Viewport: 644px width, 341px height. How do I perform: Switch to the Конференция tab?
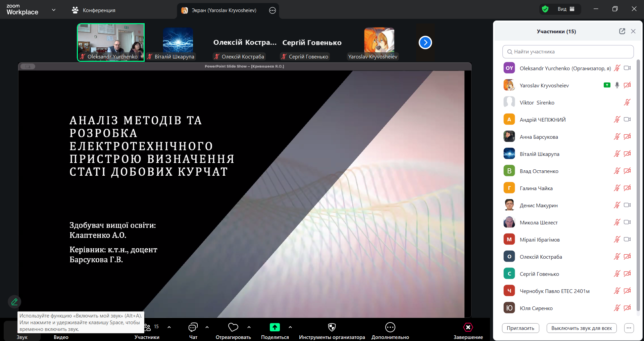94,10
